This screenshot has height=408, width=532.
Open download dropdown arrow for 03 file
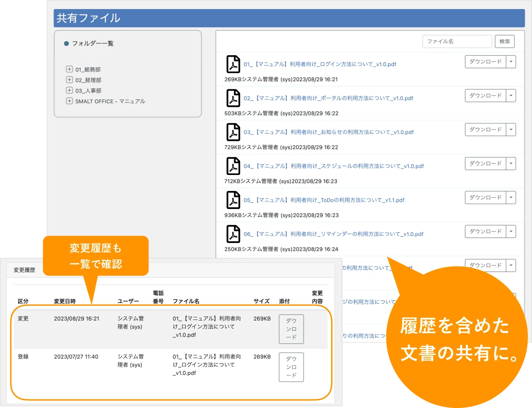pyautogui.click(x=511, y=130)
